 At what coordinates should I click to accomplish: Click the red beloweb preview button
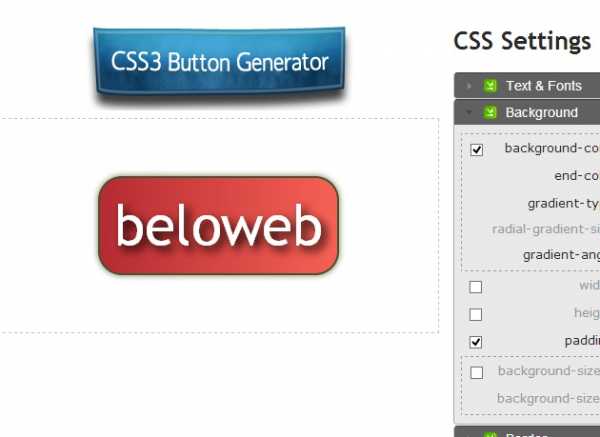pyautogui.click(x=218, y=225)
